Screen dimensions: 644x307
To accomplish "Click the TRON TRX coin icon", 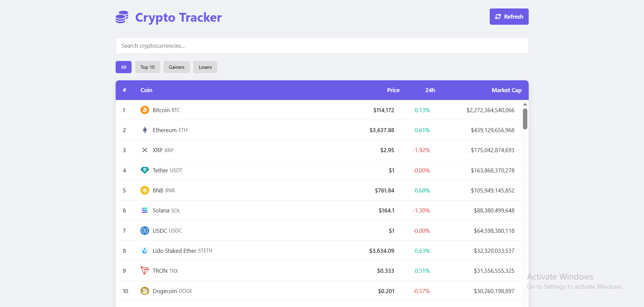I will click(145, 270).
